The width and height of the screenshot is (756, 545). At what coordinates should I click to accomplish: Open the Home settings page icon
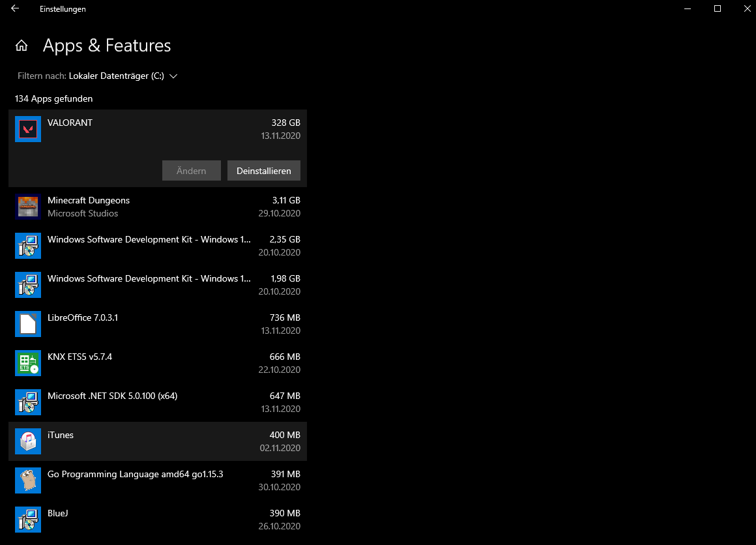22,46
